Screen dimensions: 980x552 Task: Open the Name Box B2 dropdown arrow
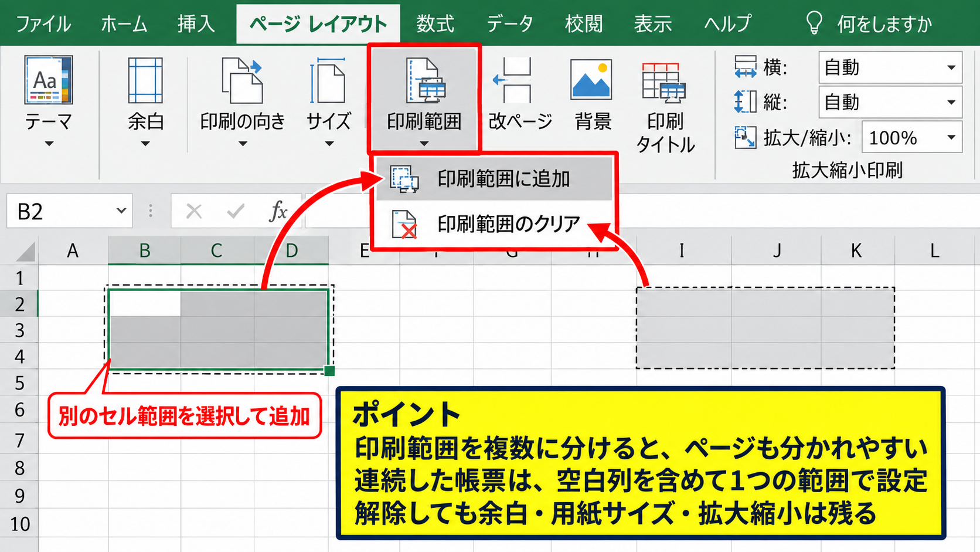[x=121, y=211]
